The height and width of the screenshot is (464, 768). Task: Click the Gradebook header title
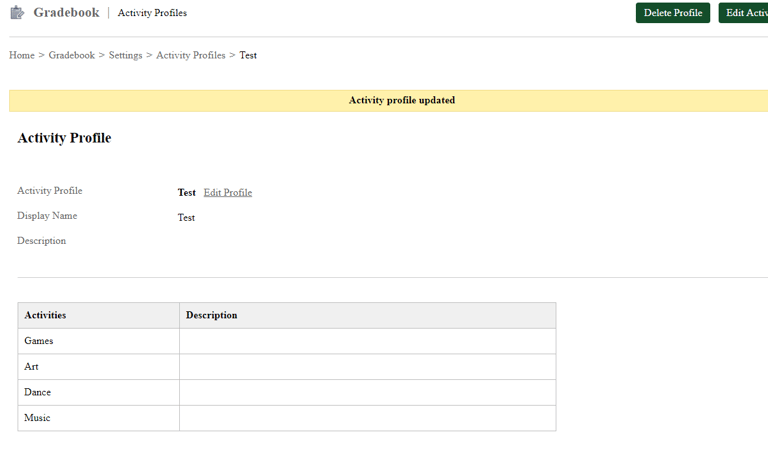click(66, 13)
